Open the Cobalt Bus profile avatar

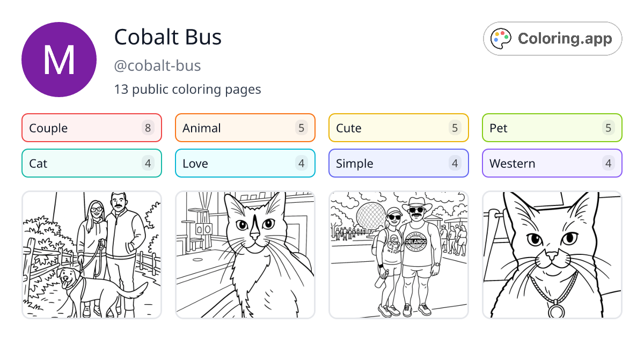pyautogui.click(x=59, y=59)
